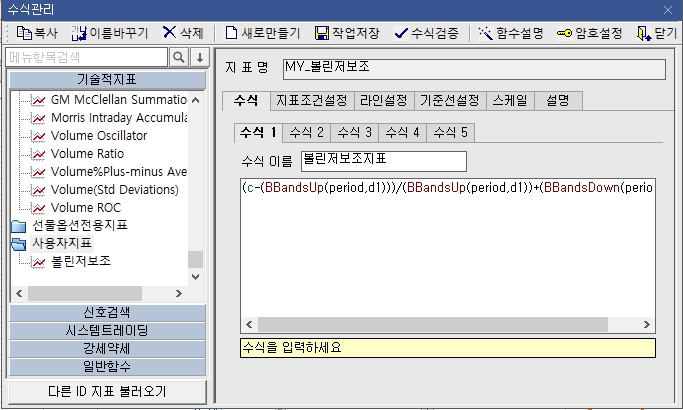Click the search magnifier icon
Screen dimensions: 683x410
tap(179, 57)
